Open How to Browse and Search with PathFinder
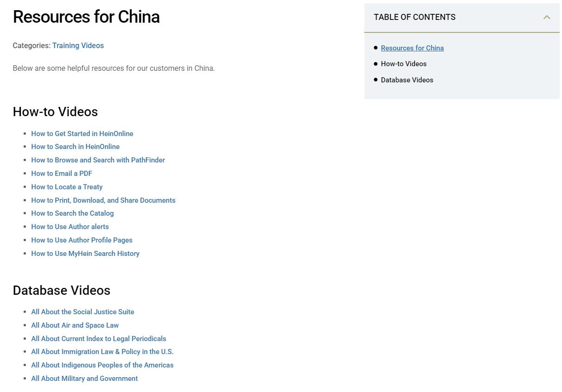The image size is (562, 392). pos(98,160)
